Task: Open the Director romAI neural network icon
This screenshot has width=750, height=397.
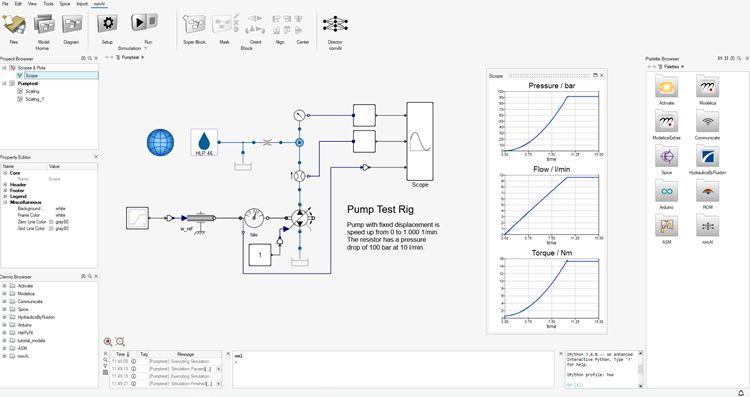Action: click(335, 24)
